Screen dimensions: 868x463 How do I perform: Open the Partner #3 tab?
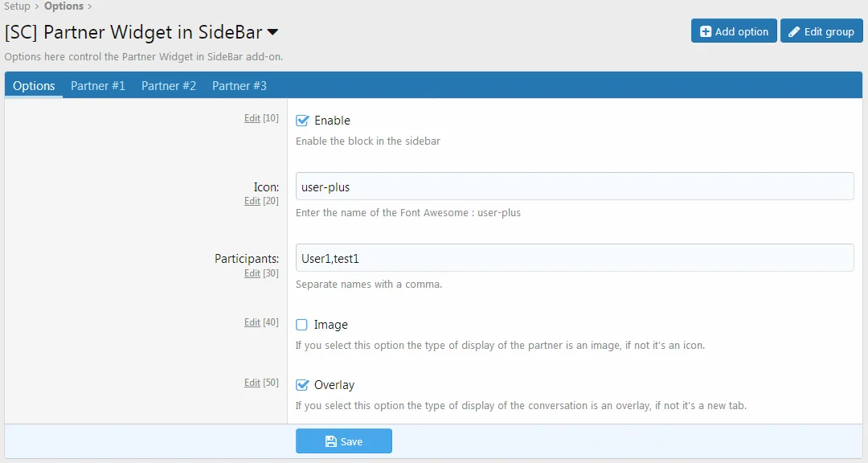[239, 85]
